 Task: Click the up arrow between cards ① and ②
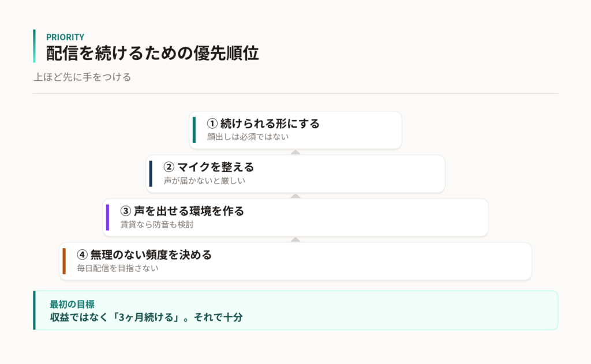[295, 152]
